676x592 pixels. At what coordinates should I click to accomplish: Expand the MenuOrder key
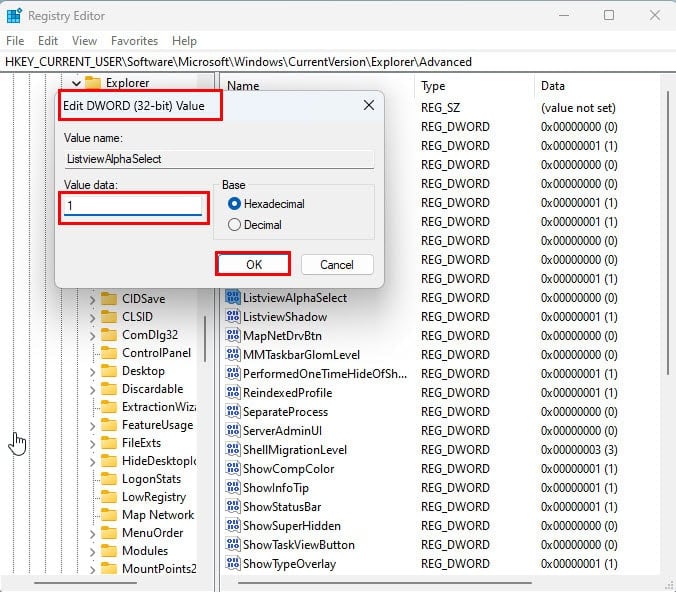tap(92, 534)
